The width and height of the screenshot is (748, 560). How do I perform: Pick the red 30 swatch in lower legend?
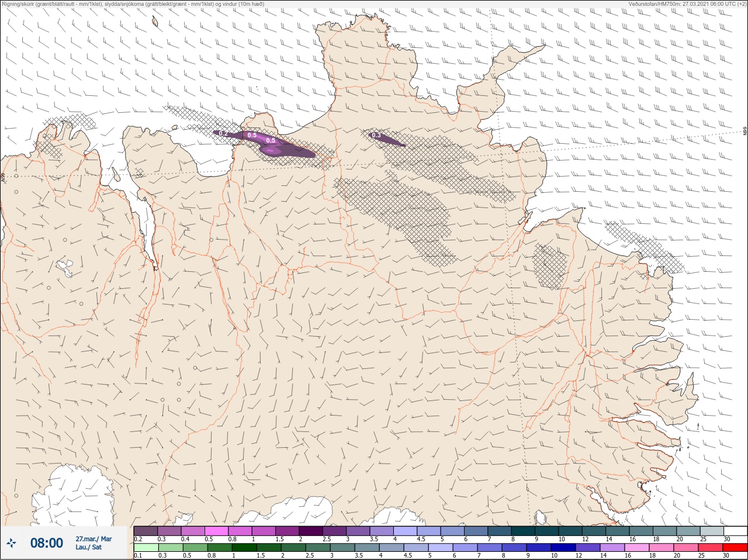735,548
